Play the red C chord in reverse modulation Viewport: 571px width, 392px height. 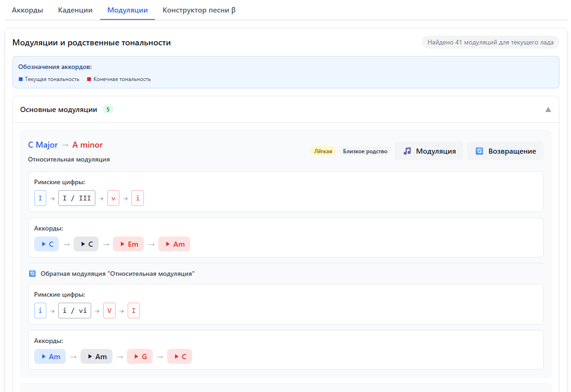coord(179,356)
